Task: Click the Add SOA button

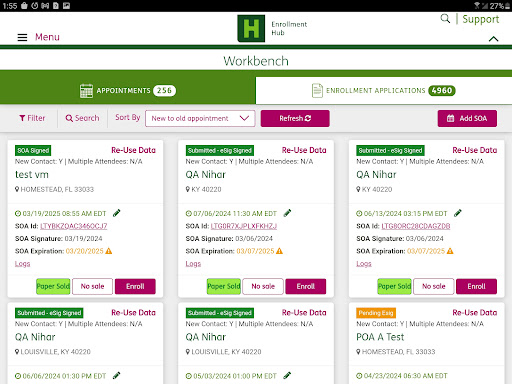Action: [467, 118]
